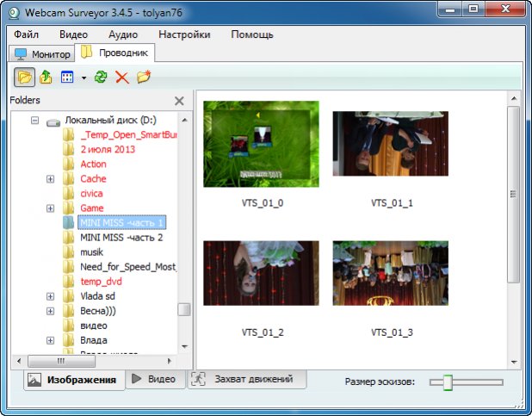
Task: Show the bottom Видео tab
Action: [156, 379]
